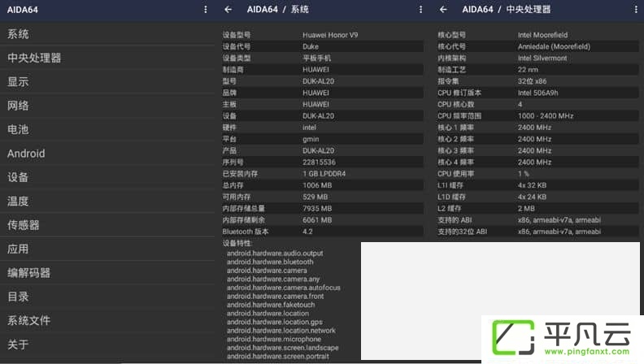Select 核心 1 频率 row

(x=538, y=128)
